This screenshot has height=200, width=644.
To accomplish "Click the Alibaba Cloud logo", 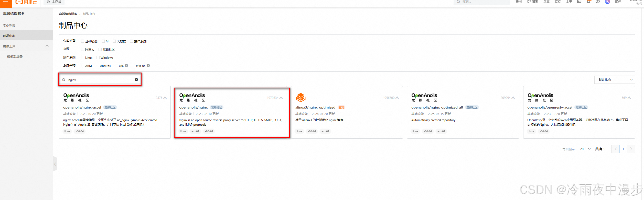I will (26, 2).
